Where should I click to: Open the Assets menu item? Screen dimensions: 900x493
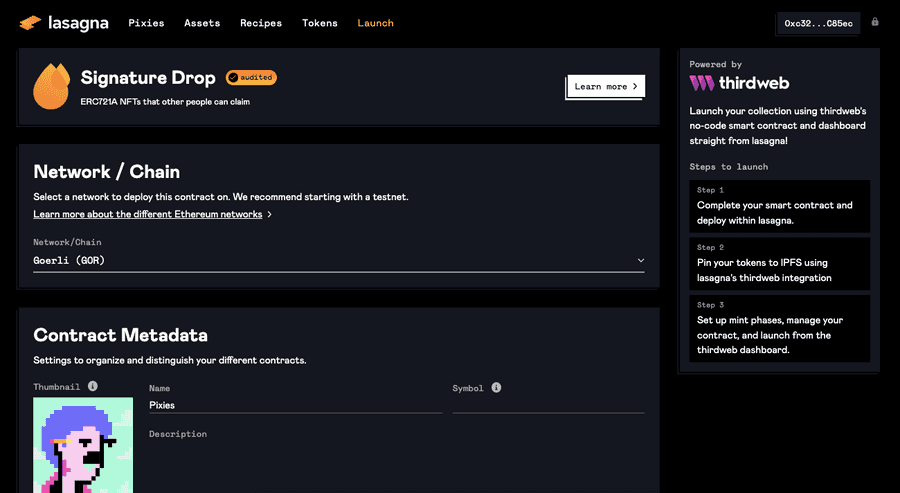[202, 23]
